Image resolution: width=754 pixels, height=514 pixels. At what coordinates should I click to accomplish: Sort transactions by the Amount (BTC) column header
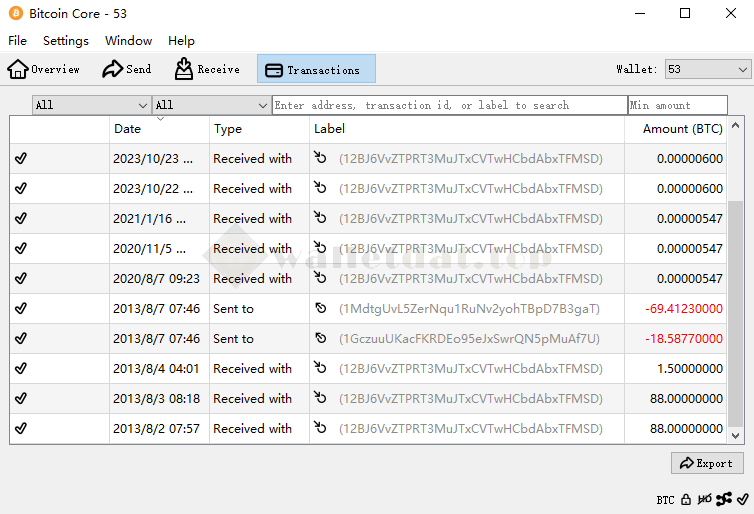tap(682, 129)
